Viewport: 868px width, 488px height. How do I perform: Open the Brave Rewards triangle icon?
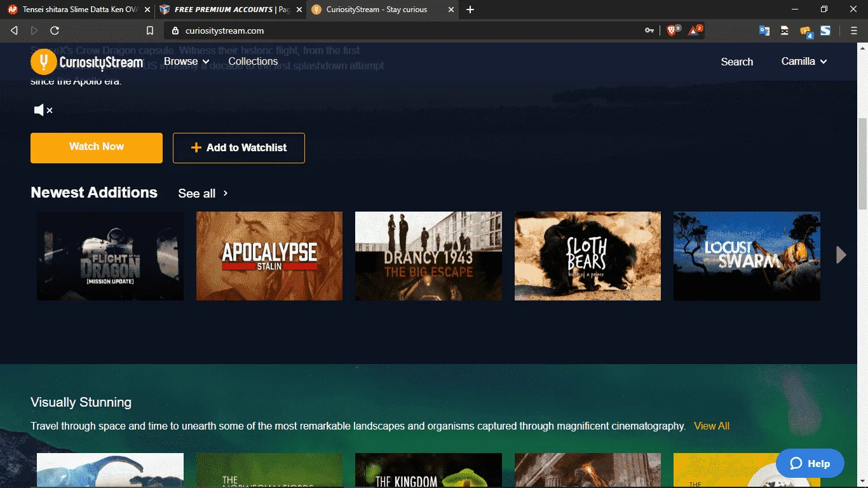click(695, 30)
